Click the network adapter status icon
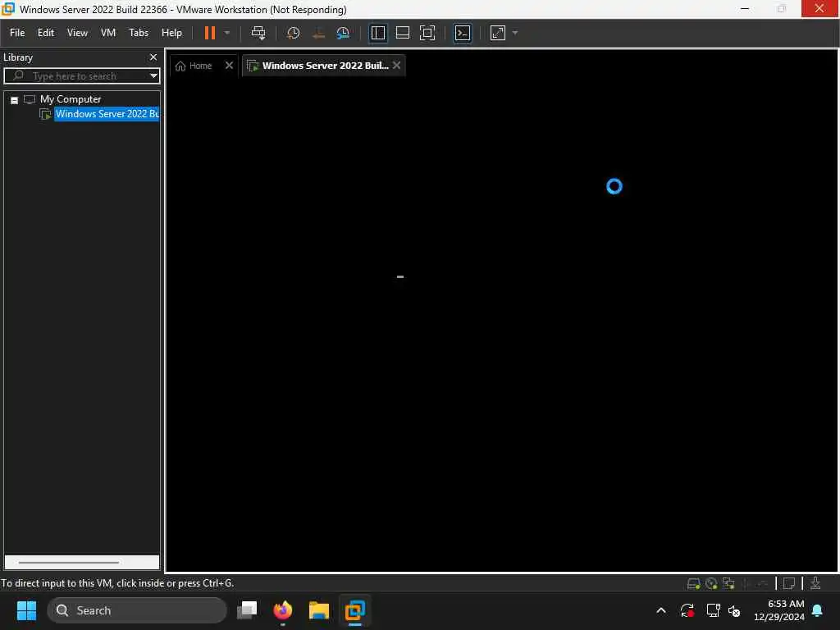The width and height of the screenshot is (840, 630). pyautogui.click(x=728, y=583)
